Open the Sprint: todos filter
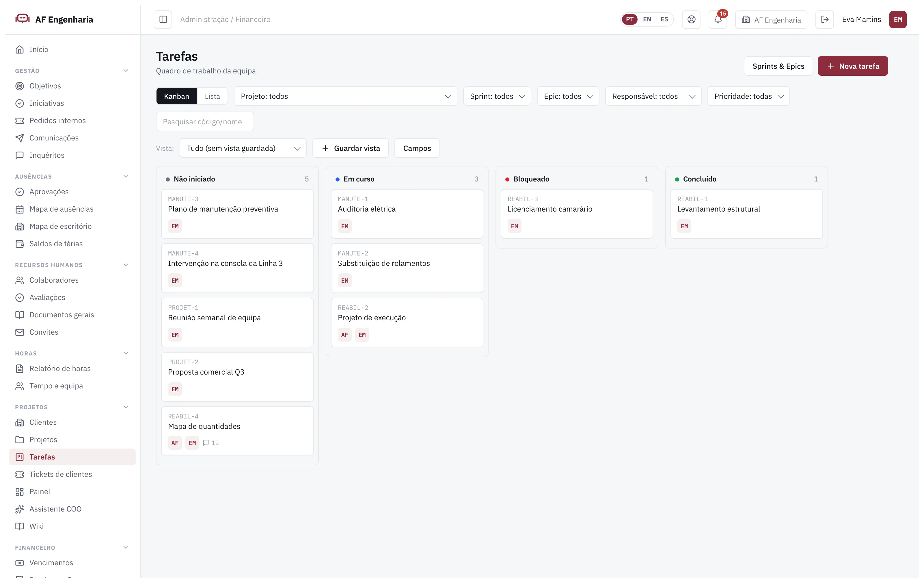This screenshot has width=924, height=578. [x=497, y=96]
